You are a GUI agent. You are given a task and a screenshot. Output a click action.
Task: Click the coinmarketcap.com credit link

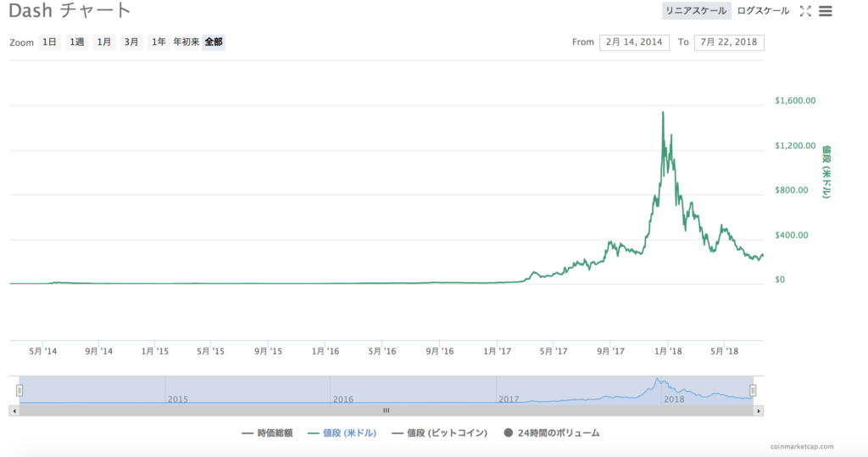(x=802, y=447)
